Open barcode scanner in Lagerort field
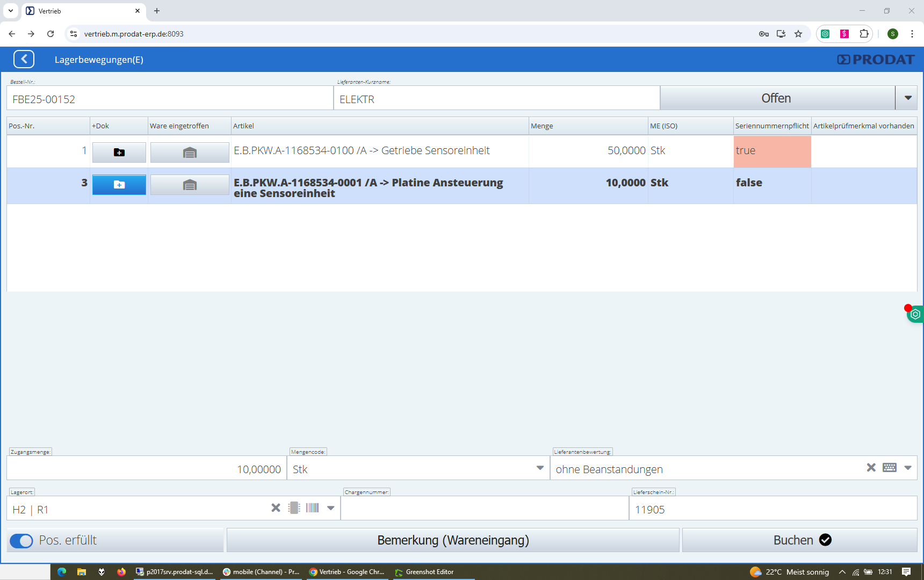This screenshot has height=580, width=924. tap(312, 508)
